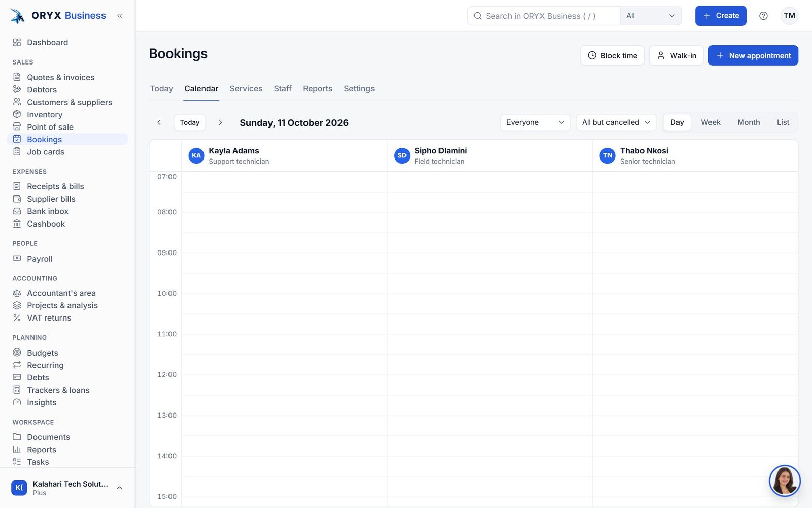Click the VAT returns percent icon

tap(17, 318)
